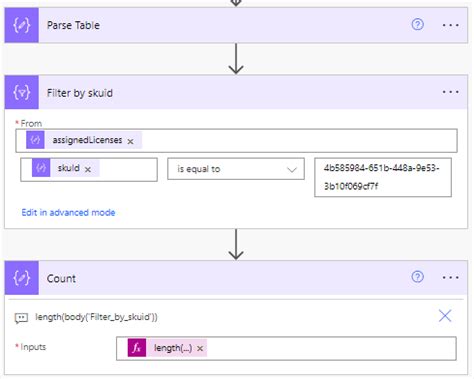Click the skuid GUID value field
This screenshot has width=474, height=379.
pos(383,177)
